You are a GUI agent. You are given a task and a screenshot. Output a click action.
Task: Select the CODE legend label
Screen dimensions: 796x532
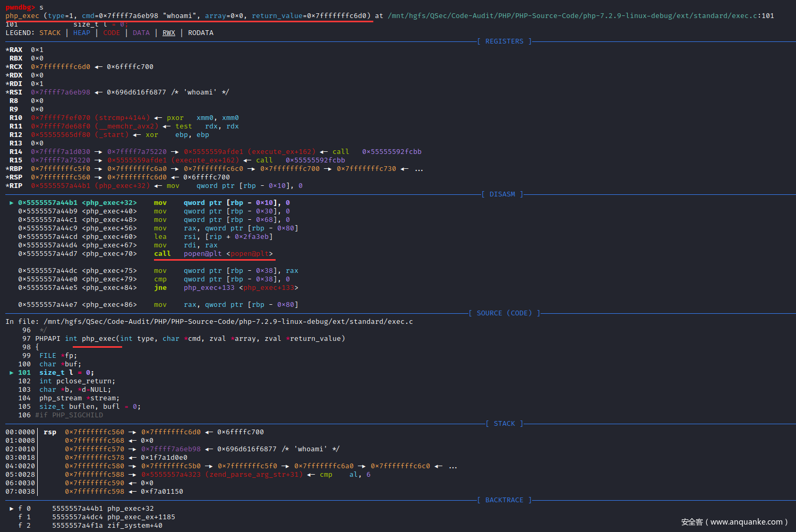click(x=112, y=33)
